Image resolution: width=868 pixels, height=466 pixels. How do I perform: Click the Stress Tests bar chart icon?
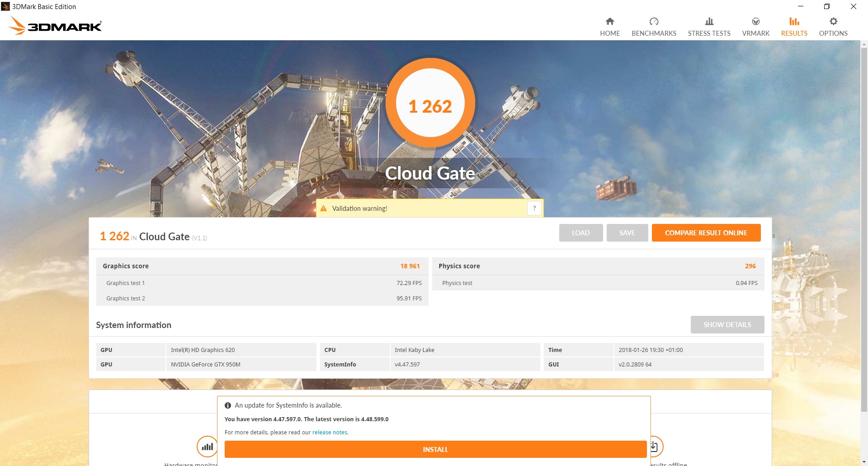click(x=709, y=21)
